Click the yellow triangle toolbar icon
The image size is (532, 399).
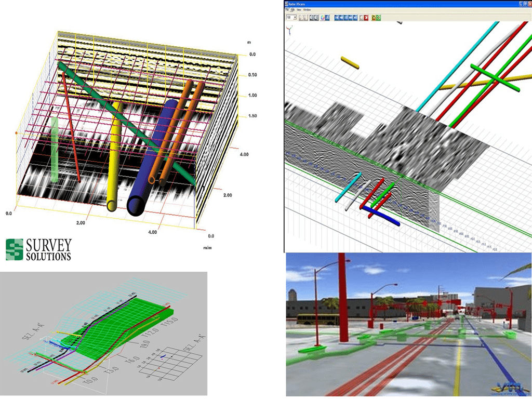pos(374,18)
